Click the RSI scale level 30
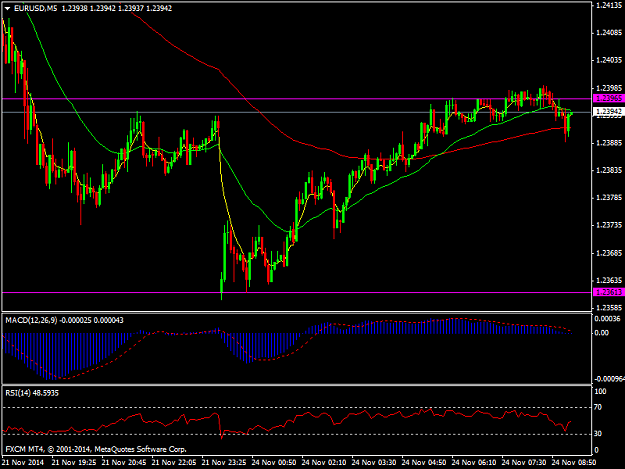The image size is (625, 469). pos(598,434)
